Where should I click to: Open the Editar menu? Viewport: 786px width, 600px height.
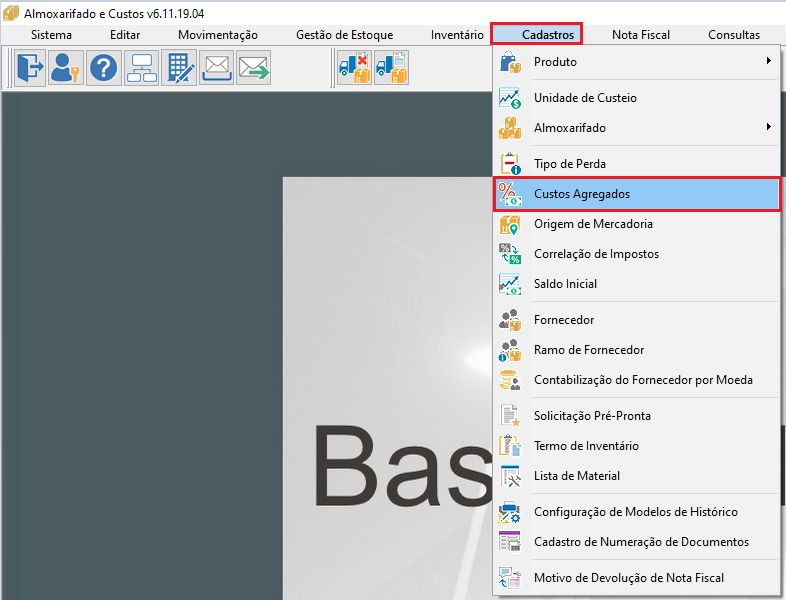[125, 35]
